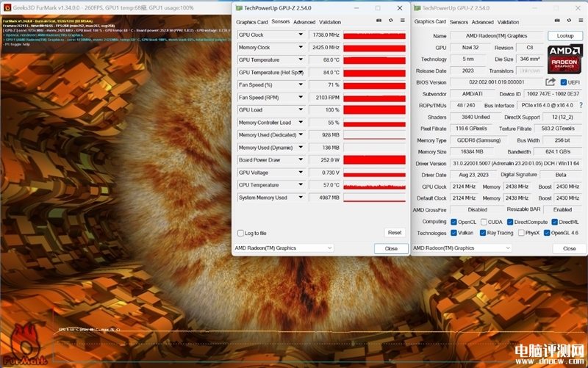588x368 pixels.
Task: Open the Advanced tab in right GPU-Z window
Action: (483, 22)
